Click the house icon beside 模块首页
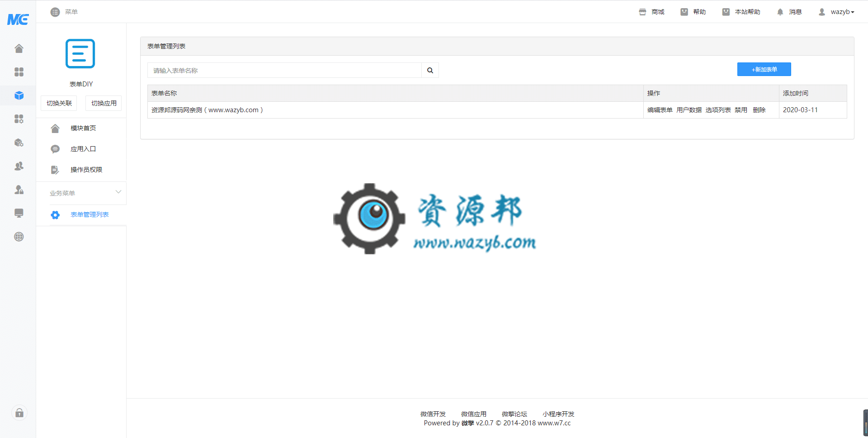868x438 pixels. click(55, 129)
